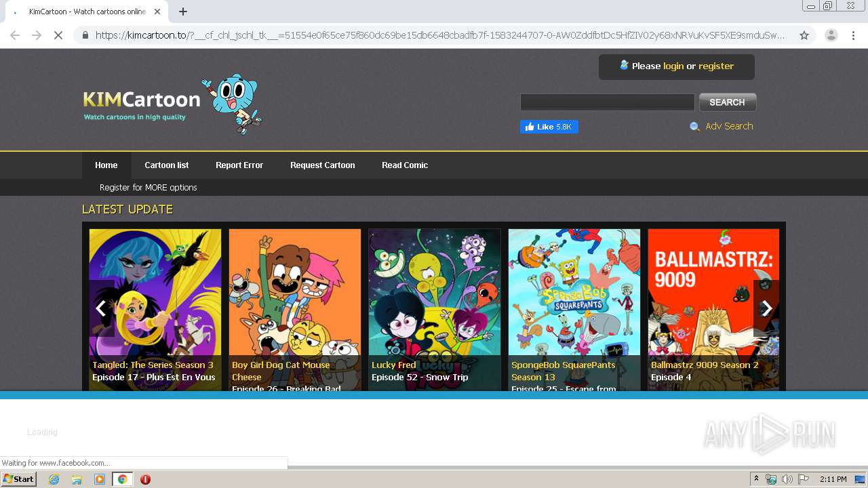Click the register link
868x488 pixels.
tap(716, 66)
